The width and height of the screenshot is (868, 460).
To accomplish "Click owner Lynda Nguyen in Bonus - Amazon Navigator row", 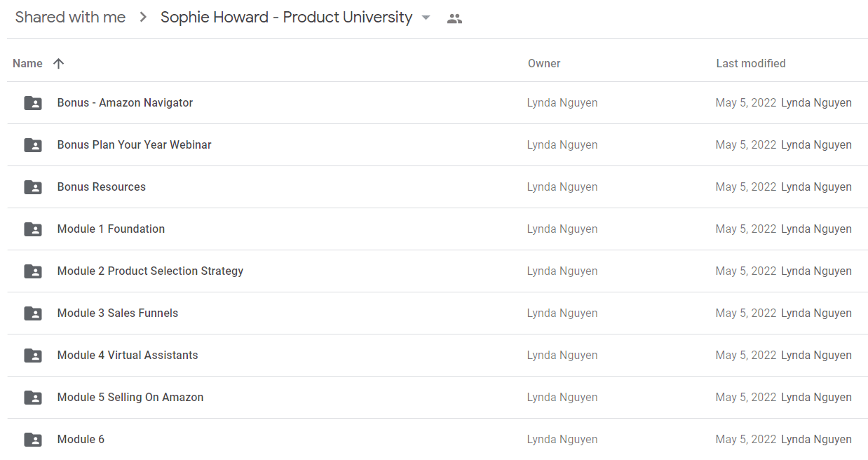I will 562,103.
